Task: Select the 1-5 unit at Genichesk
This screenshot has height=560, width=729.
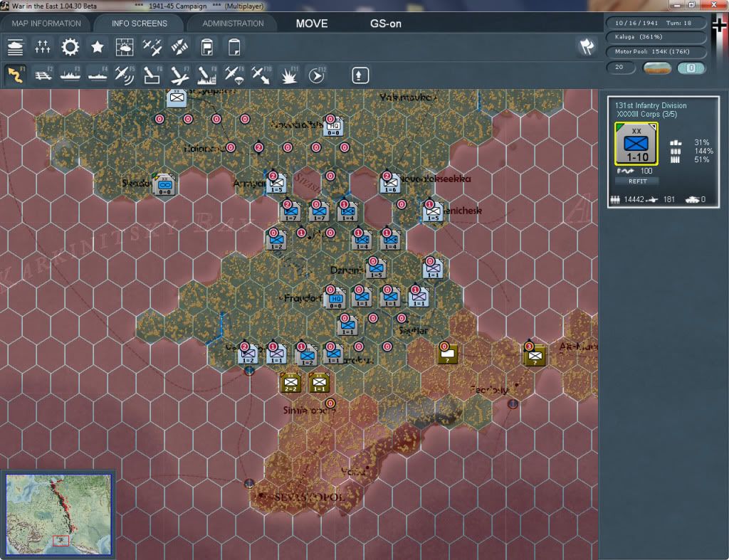Action: (434, 212)
